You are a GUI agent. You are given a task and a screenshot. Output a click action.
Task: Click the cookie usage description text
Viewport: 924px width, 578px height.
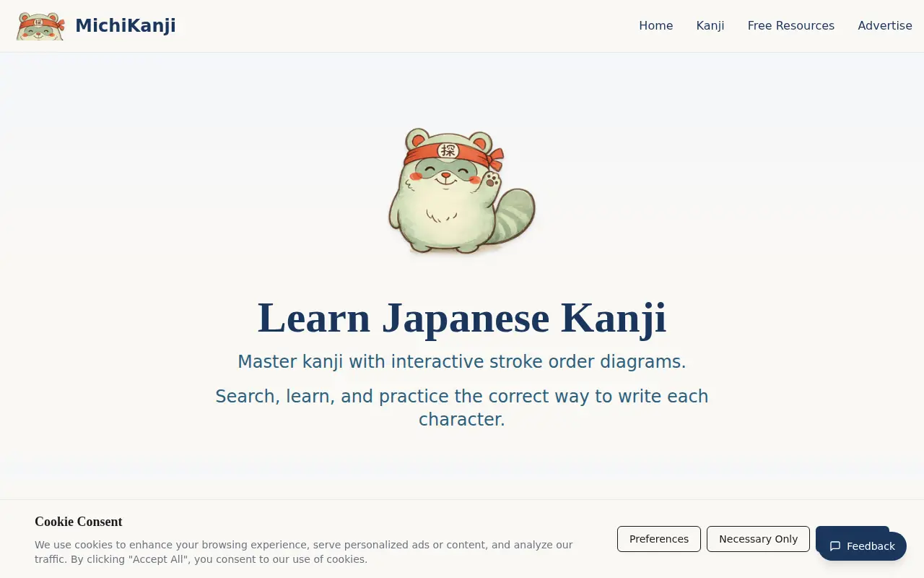304,552
